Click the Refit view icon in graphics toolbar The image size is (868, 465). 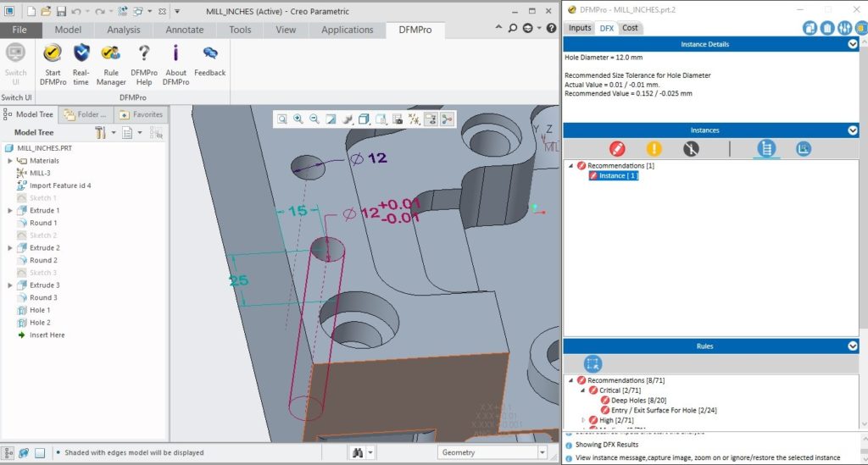click(x=282, y=119)
